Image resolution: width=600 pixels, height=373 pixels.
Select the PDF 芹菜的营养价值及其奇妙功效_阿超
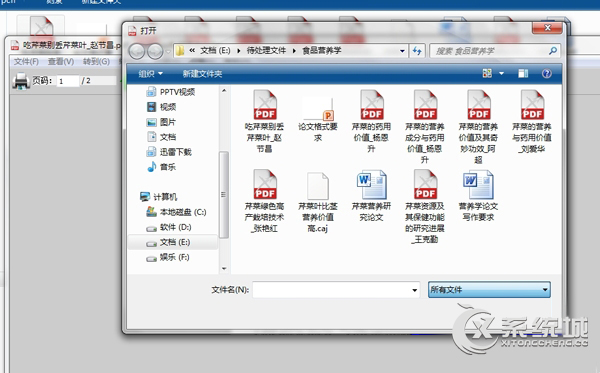point(478,127)
